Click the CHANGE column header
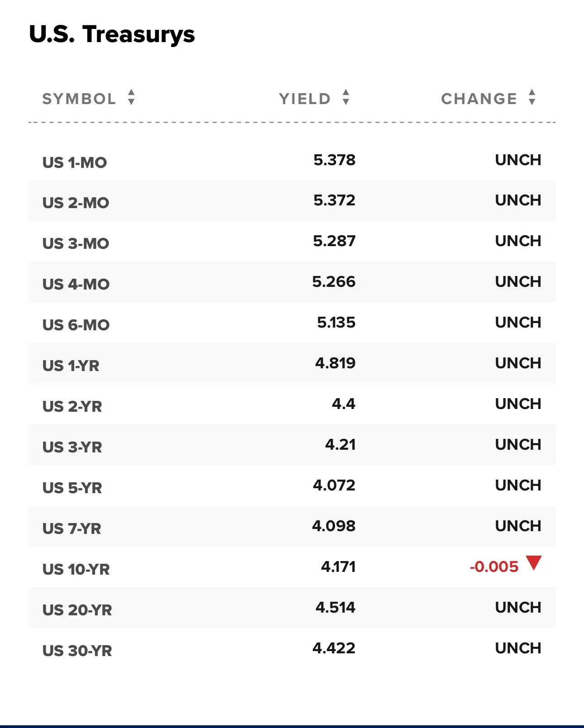 click(x=479, y=99)
